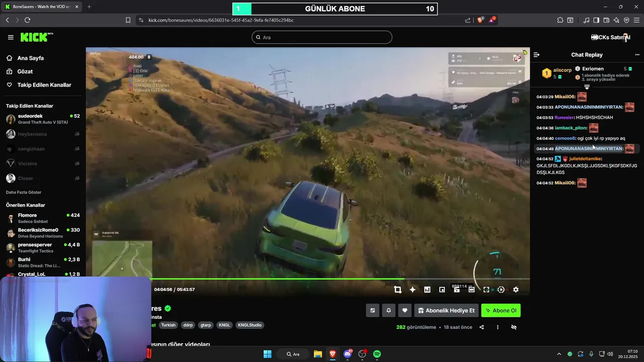Open stream stats bar-chart icon in player
Image resolution: width=644 pixels, height=362 pixels.
point(427,290)
